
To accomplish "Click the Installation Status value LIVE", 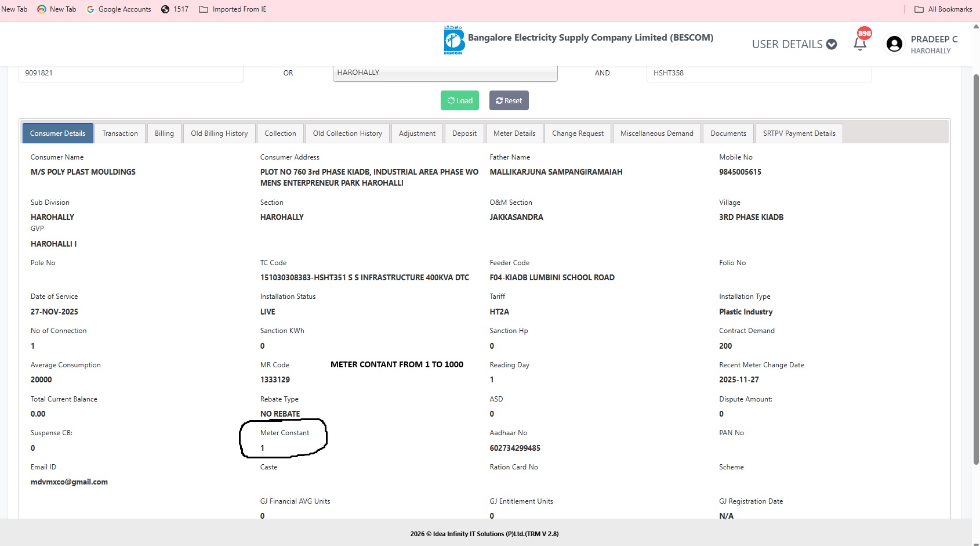I will pos(268,312).
